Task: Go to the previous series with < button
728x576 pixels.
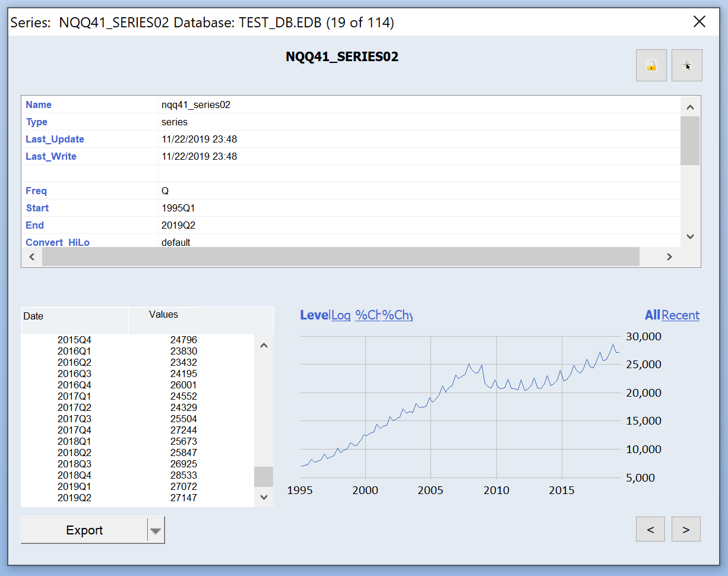Action: point(650,529)
